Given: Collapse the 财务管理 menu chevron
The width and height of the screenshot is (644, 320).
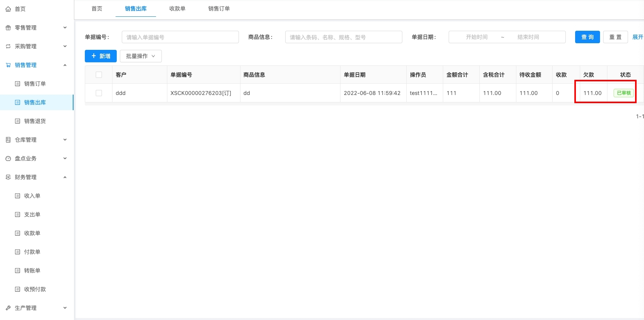Looking at the screenshot, I should click(x=65, y=177).
